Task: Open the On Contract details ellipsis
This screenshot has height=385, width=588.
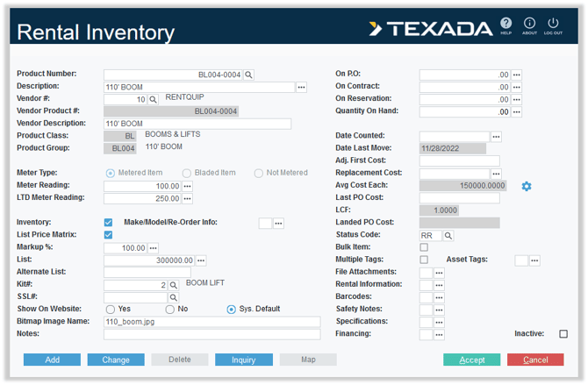Action: pos(517,88)
